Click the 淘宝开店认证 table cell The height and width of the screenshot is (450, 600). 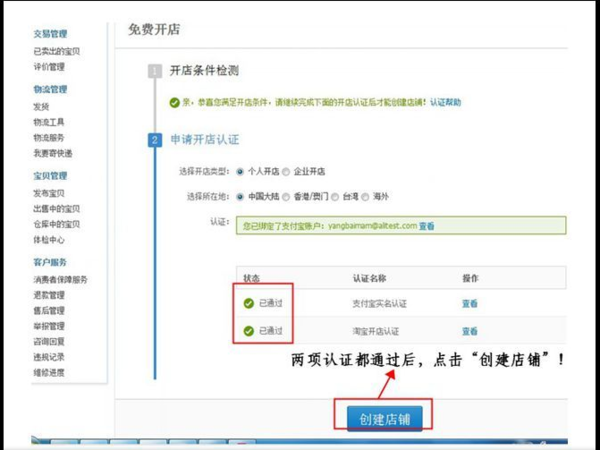tap(375, 331)
